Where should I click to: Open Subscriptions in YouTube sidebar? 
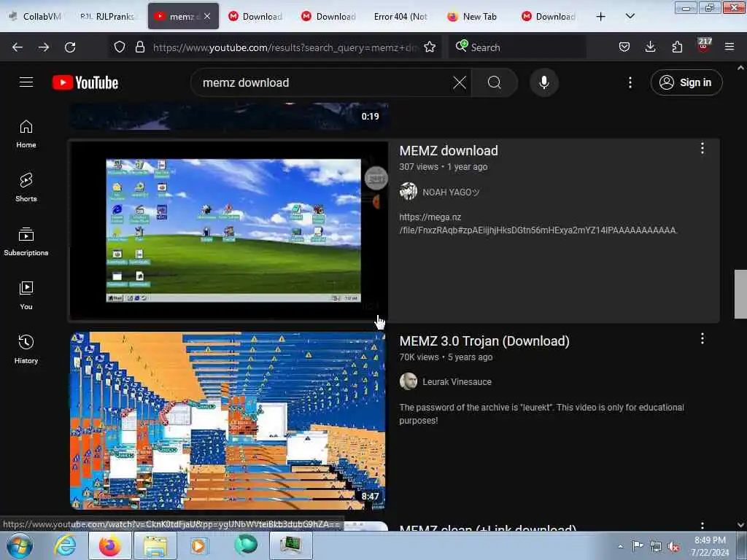pyautogui.click(x=26, y=242)
